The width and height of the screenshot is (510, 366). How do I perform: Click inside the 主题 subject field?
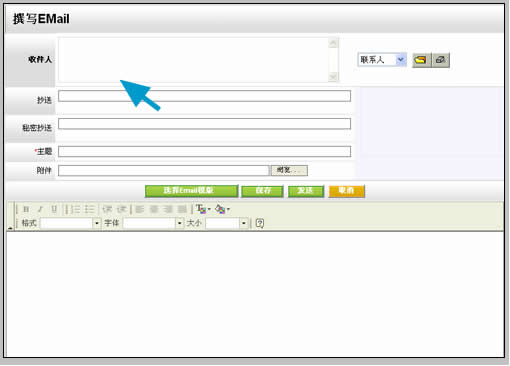coord(204,151)
